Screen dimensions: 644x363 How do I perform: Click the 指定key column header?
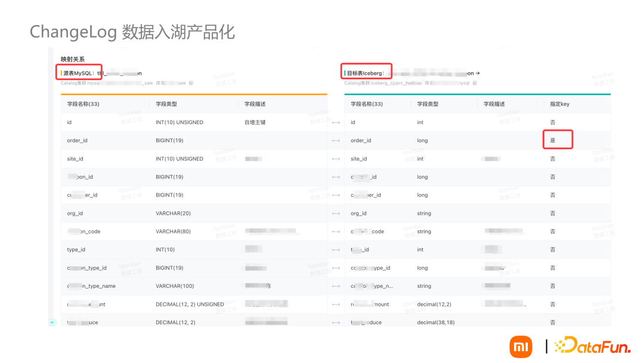[560, 104]
